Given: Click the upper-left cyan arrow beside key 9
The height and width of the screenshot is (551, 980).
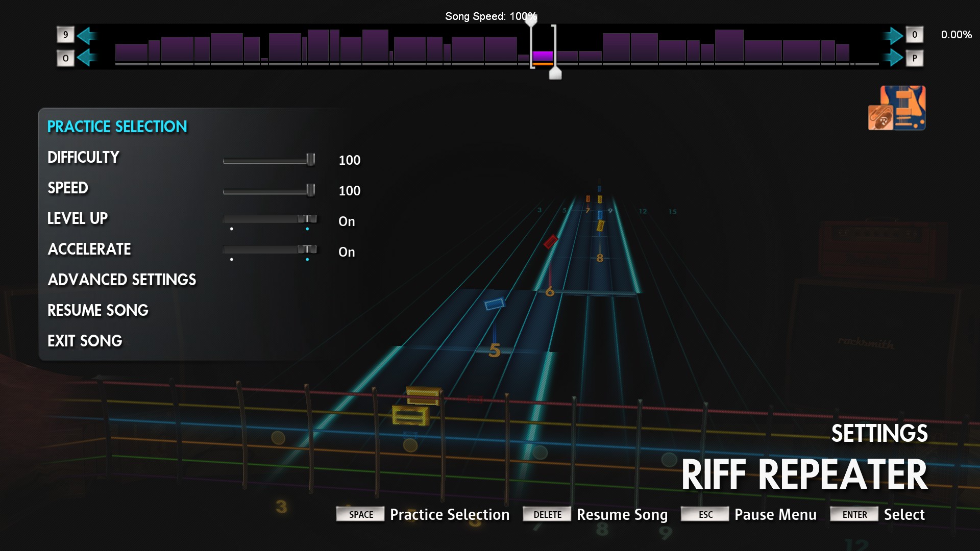Looking at the screenshot, I should click(x=87, y=35).
